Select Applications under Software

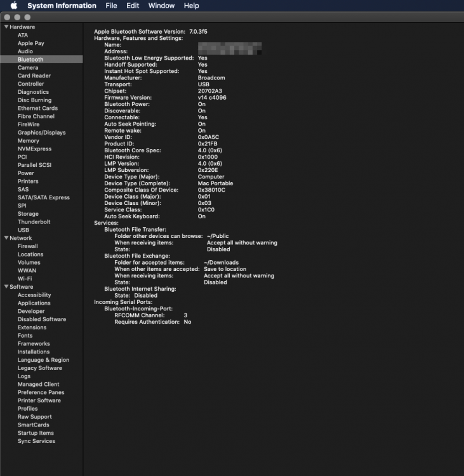tap(34, 303)
